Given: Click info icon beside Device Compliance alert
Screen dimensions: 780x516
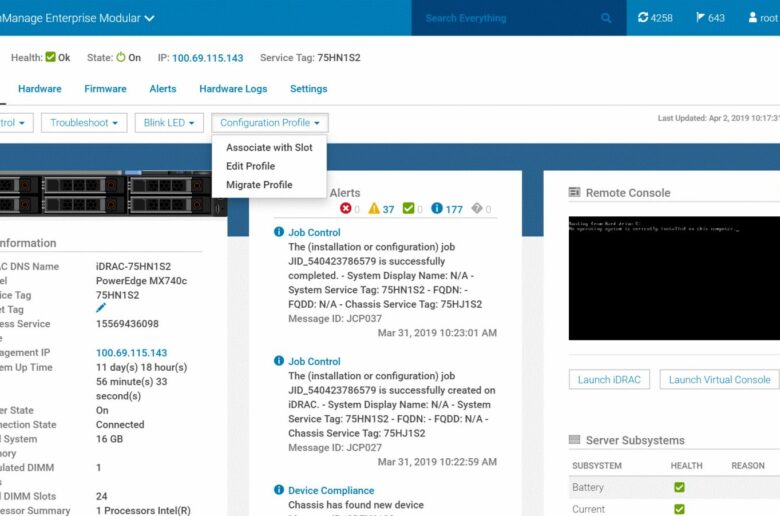Looking at the screenshot, I should (x=279, y=490).
